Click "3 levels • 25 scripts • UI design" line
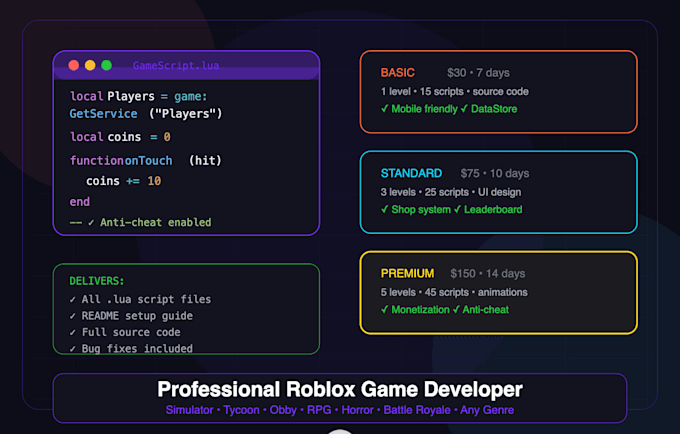 pos(451,192)
